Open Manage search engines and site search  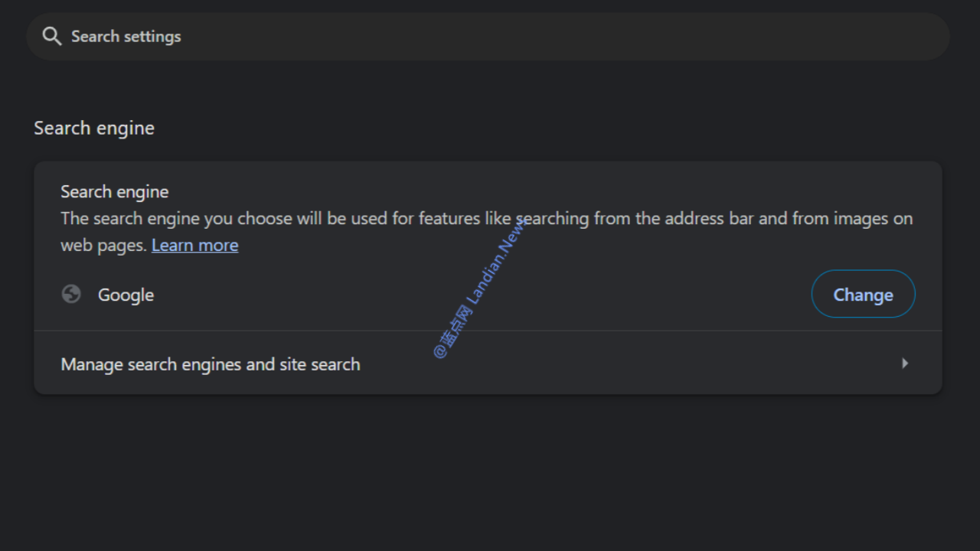tap(211, 364)
